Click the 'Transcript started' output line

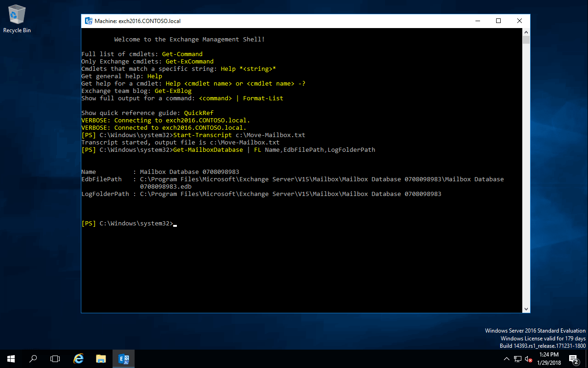point(181,143)
